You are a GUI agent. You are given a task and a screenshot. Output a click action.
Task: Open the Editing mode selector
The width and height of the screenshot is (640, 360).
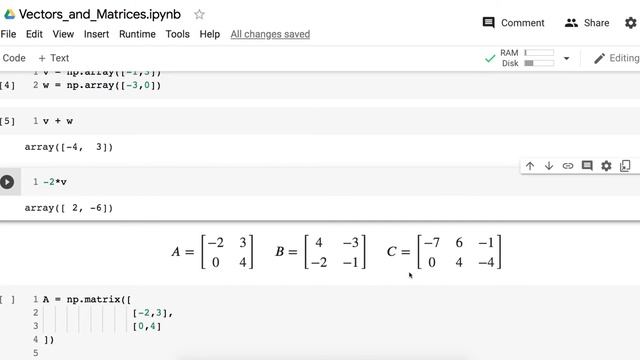coord(616,58)
